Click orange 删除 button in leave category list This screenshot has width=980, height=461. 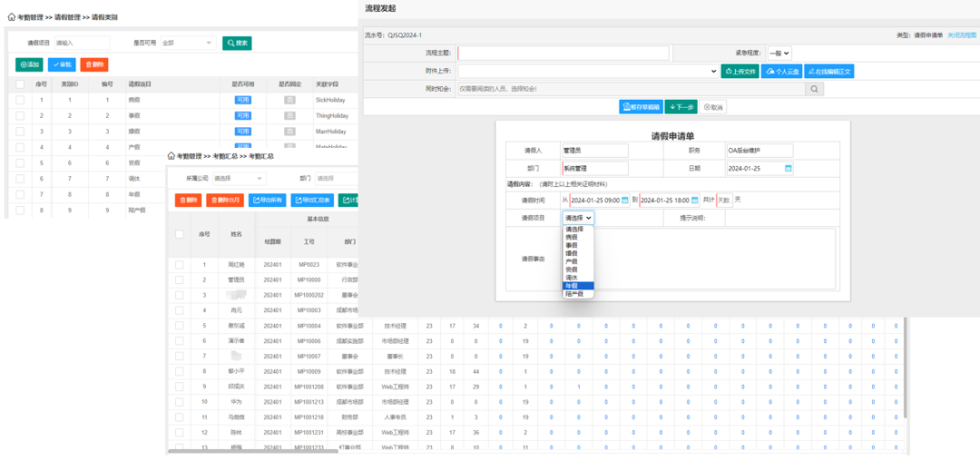click(94, 64)
